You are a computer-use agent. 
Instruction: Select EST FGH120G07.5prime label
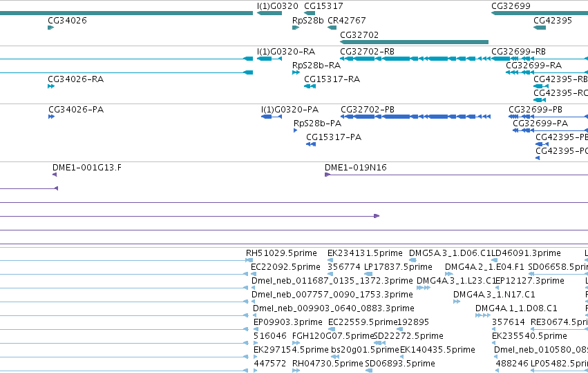334,337
